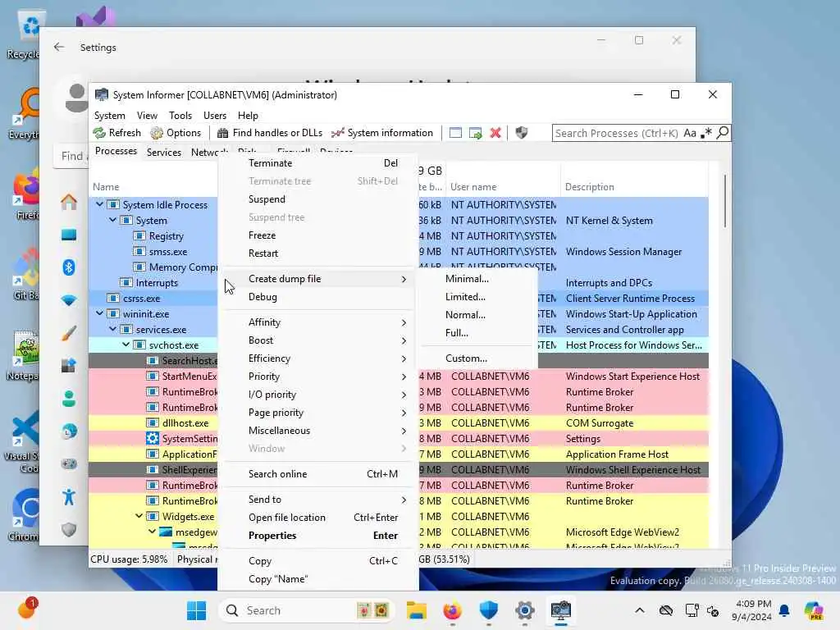This screenshot has height=630, width=840.
Task: Click the Refresh toolbar icon
Action: 99,133
